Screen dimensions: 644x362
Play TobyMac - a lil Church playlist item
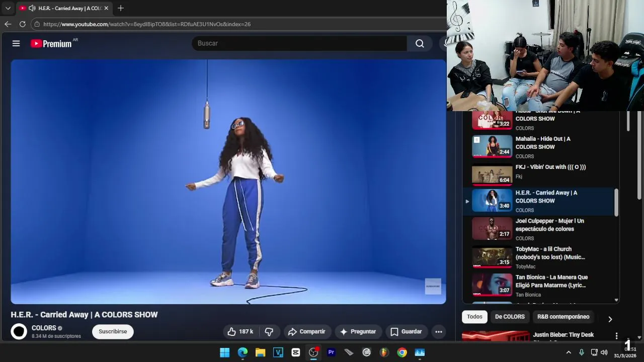[x=538, y=257]
